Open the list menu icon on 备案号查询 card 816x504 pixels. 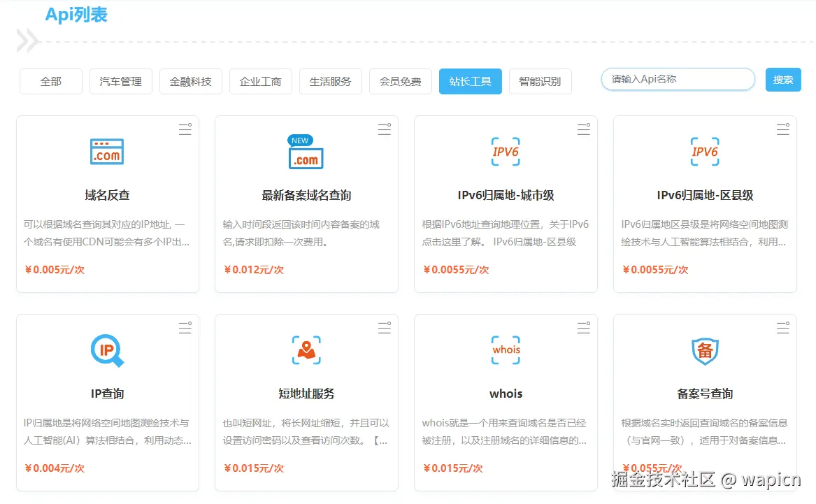point(783,328)
